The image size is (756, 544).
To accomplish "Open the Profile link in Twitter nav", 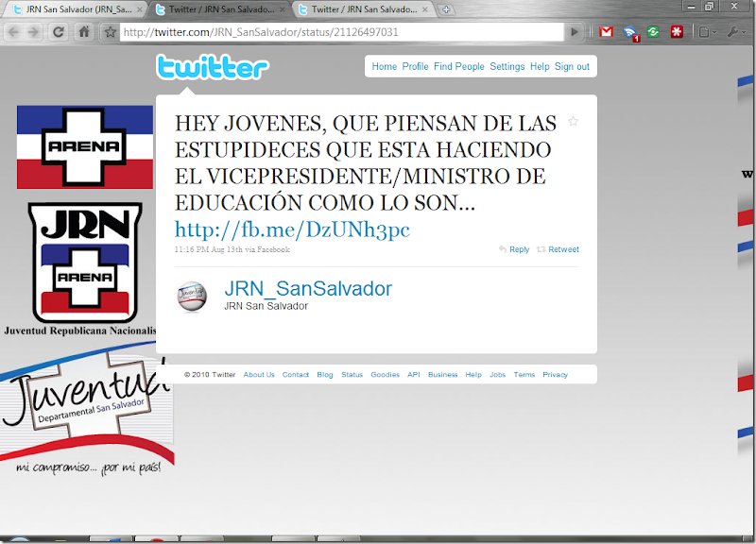I will (x=415, y=66).
